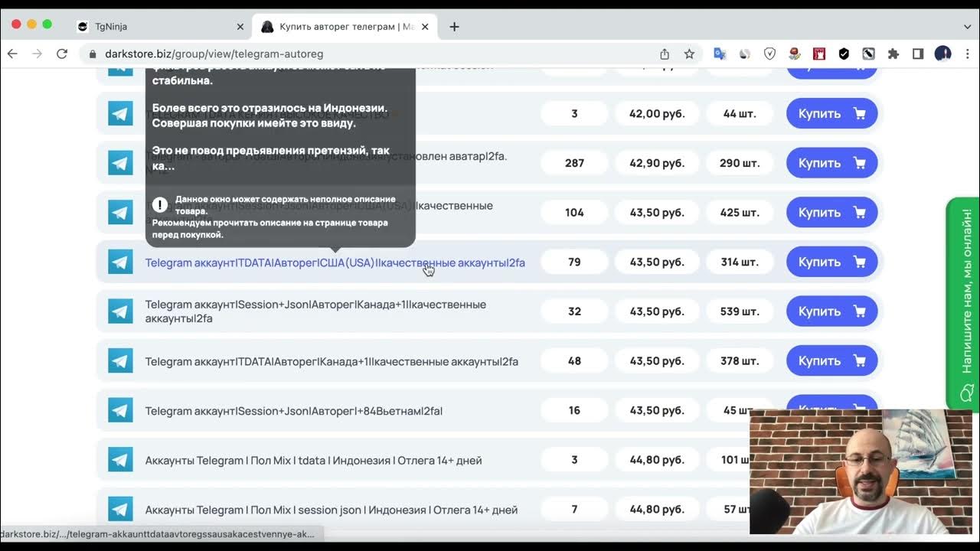Click Купить for TDATA Канада+1 accounts

pyautogui.click(x=831, y=360)
